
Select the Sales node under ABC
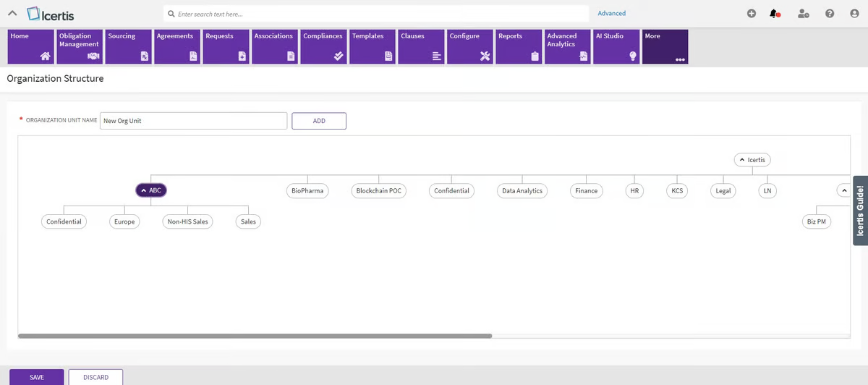(247, 221)
